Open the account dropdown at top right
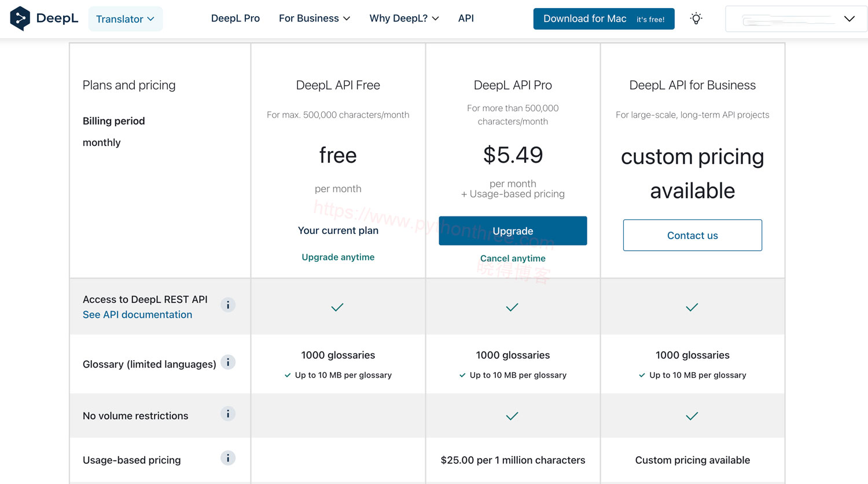The height and width of the screenshot is (484, 868). [x=796, y=19]
